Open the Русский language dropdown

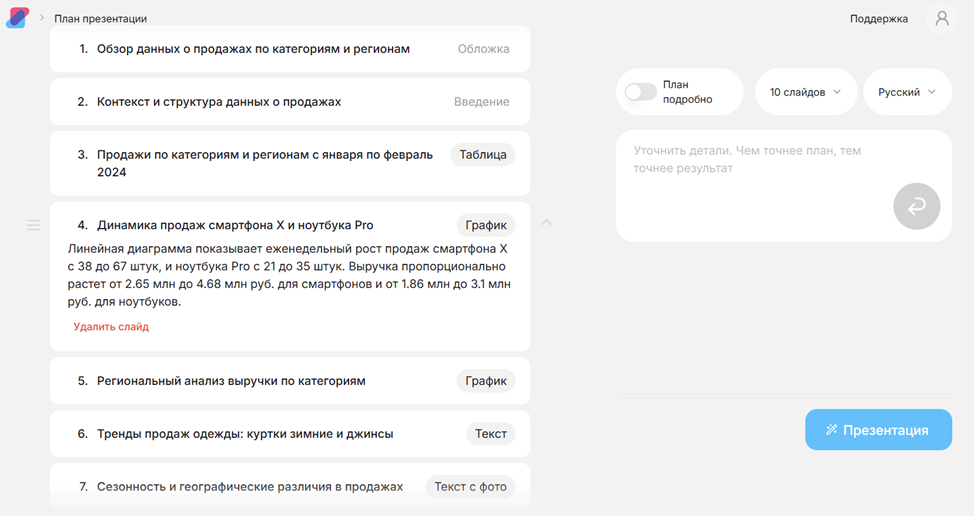(907, 92)
